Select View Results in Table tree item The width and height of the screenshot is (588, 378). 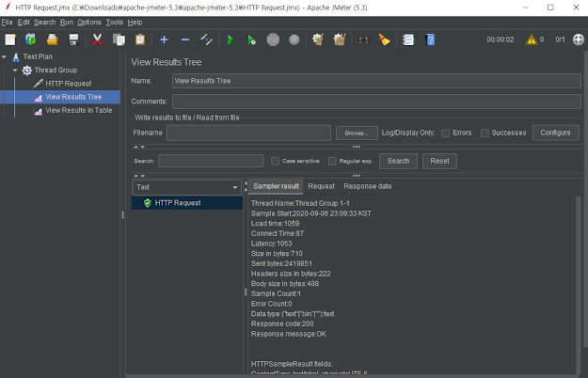(79, 111)
